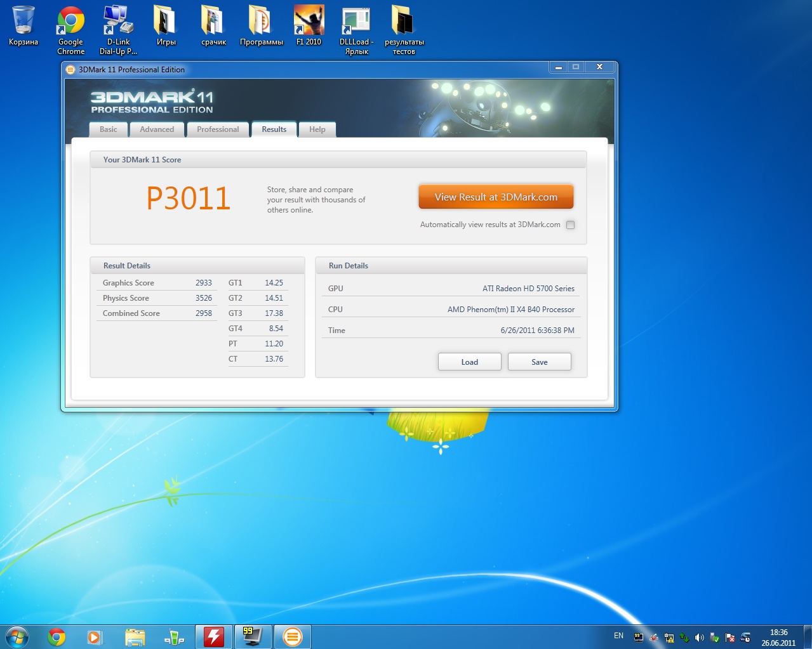Click the 6/26/2011 6:36:38 PM time text
Image resolution: width=812 pixels, height=649 pixels.
[537, 331]
